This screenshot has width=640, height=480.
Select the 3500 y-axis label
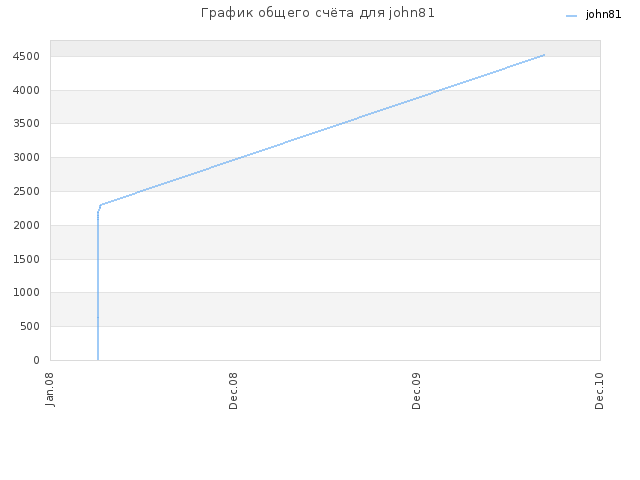coord(26,124)
